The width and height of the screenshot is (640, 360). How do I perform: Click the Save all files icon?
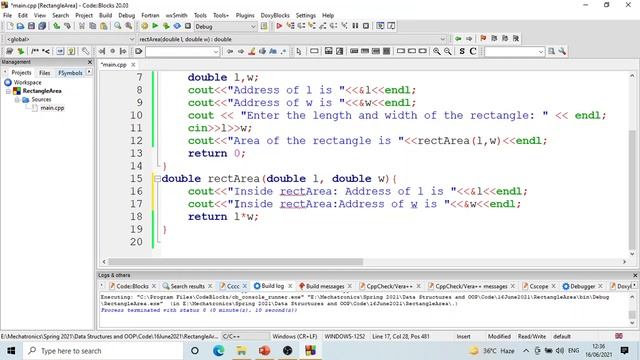pos(42,26)
